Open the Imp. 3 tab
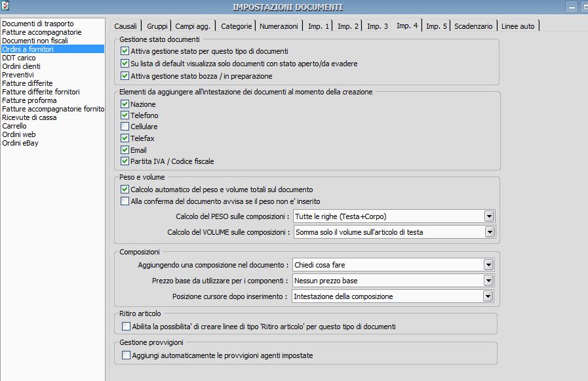The image size is (588, 381). (377, 26)
